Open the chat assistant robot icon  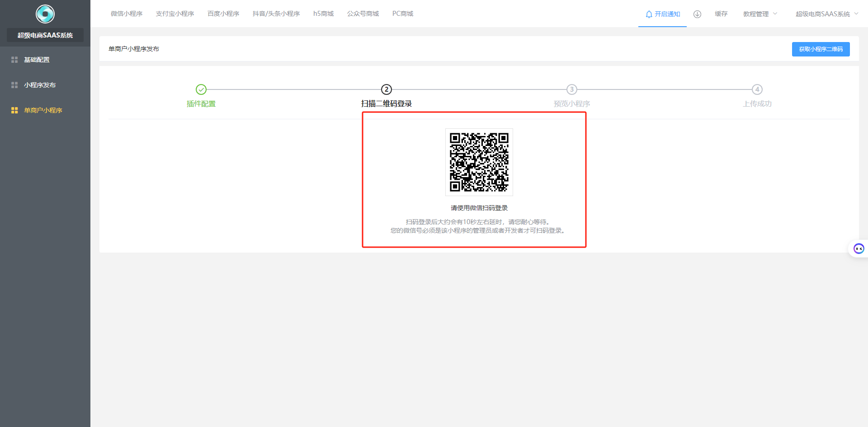pyautogui.click(x=859, y=249)
